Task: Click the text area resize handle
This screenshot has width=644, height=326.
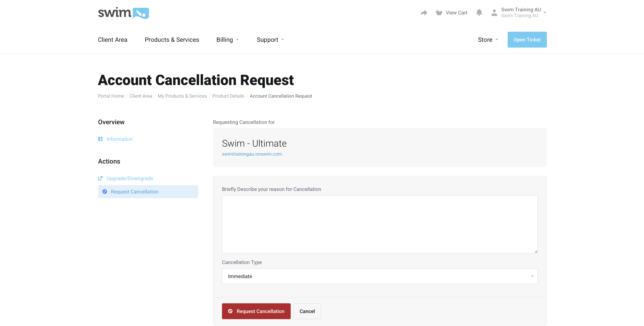Action: [x=536, y=251]
